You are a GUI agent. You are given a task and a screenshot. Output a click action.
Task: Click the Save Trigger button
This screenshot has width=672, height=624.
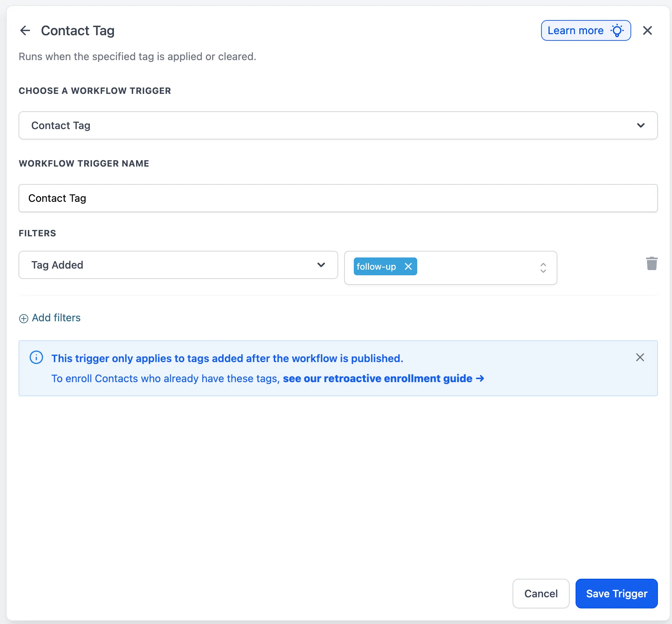pyautogui.click(x=616, y=594)
